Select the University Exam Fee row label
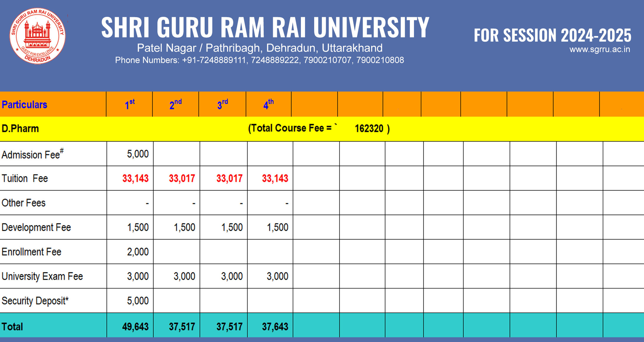Viewport: 644px width, 342px height. tap(42, 276)
